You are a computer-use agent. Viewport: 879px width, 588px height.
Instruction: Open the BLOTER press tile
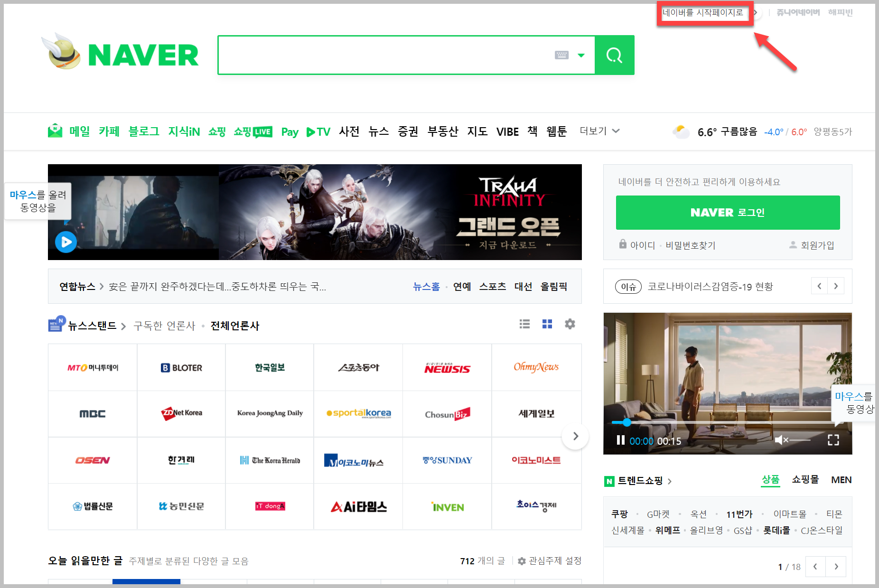pos(181,367)
